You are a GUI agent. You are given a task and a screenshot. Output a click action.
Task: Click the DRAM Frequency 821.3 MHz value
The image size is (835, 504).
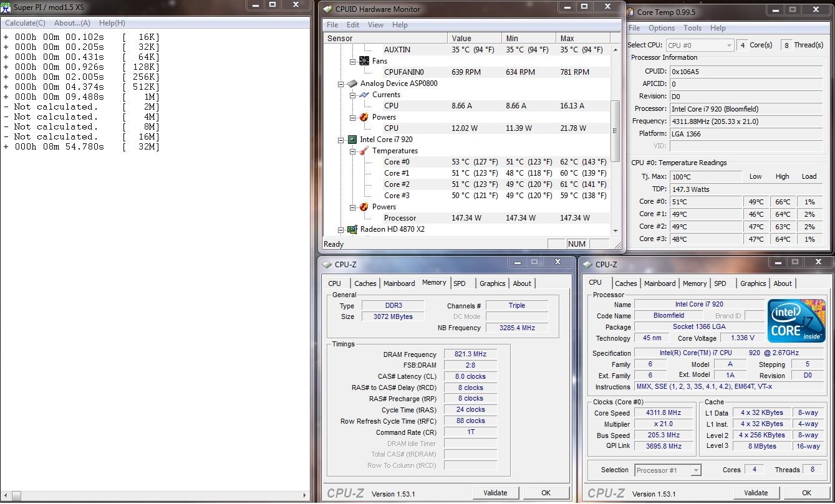coord(470,354)
